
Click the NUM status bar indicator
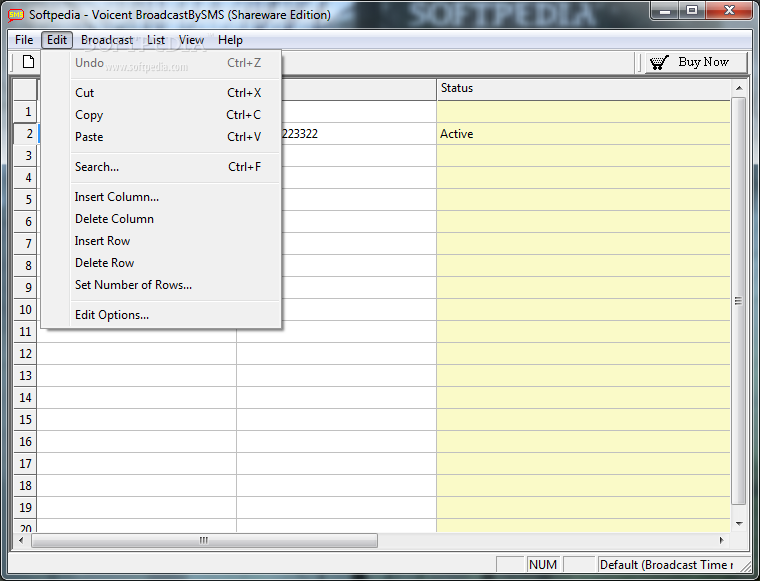[543, 565]
